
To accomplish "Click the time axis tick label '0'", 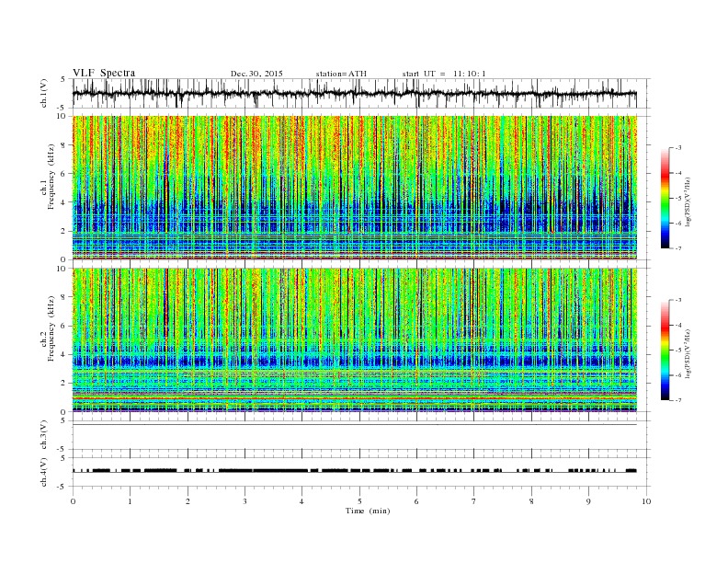I will click(x=73, y=501).
